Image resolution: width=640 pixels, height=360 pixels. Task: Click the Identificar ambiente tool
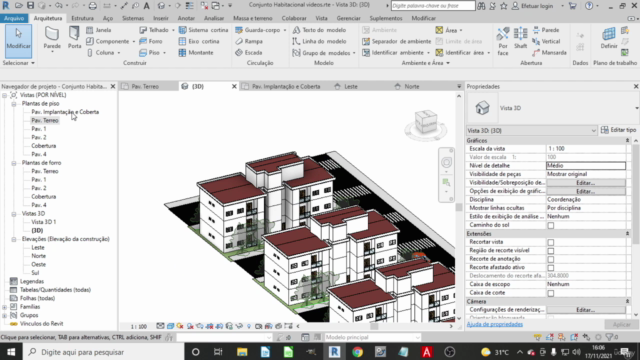pyautogui.click(x=393, y=53)
